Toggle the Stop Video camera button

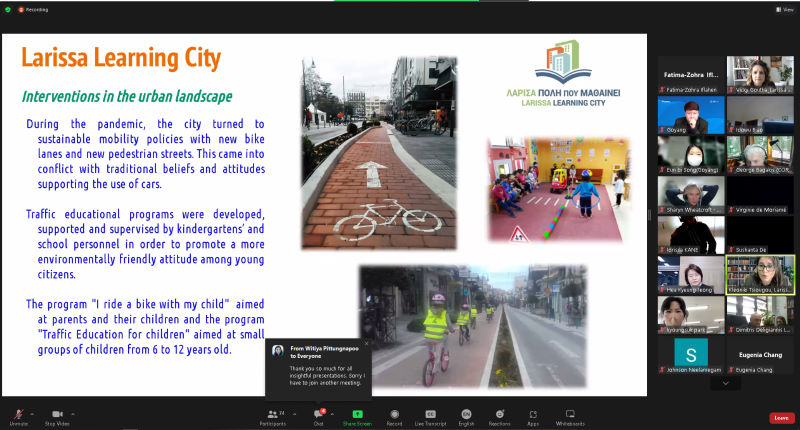pos(56,414)
